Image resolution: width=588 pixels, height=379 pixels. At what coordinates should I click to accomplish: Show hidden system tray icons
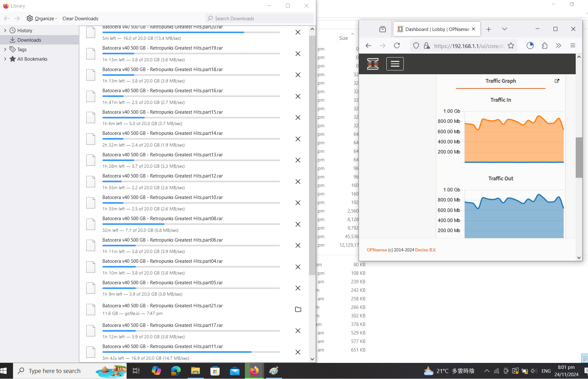tap(487, 371)
